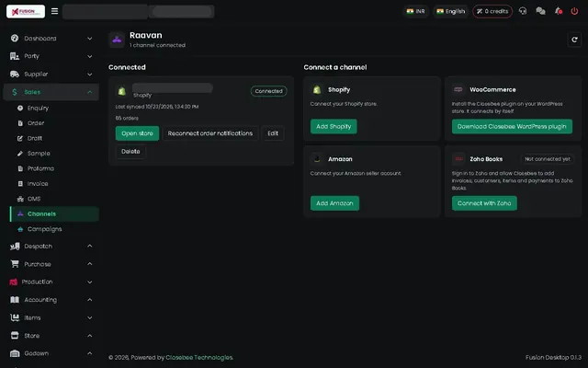Click the Store shop icon
Viewport: 588px width, 368px height.
coord(15,335)
